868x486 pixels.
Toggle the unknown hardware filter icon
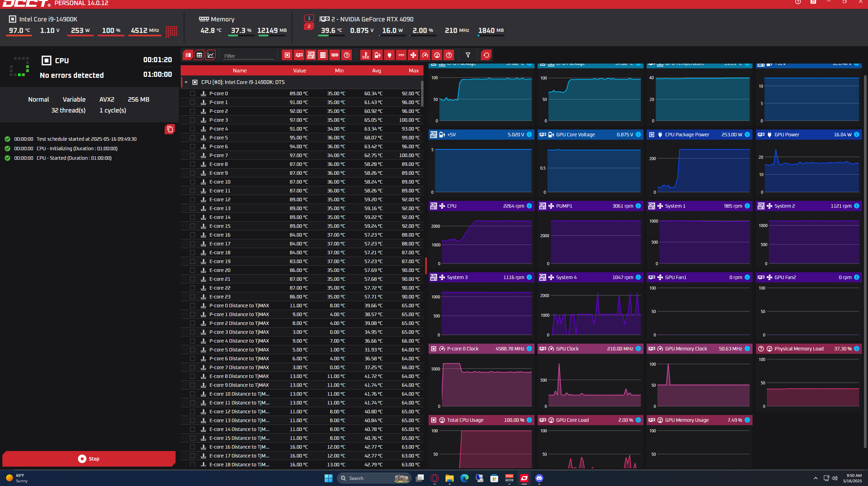tap(347, 55)
